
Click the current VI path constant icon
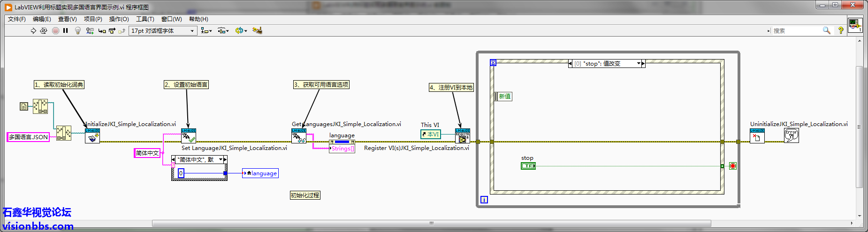click(24, 106)
